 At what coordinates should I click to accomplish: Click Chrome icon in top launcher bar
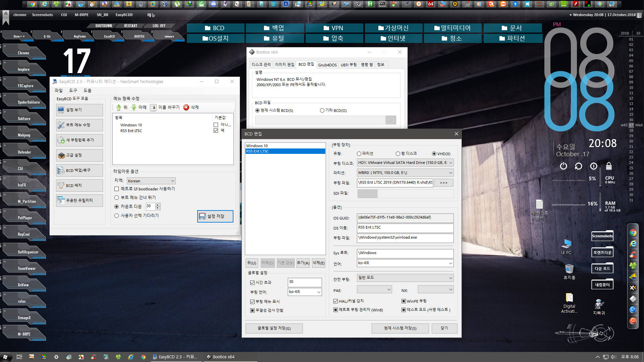pyautogui.click(x=32, y=4)
